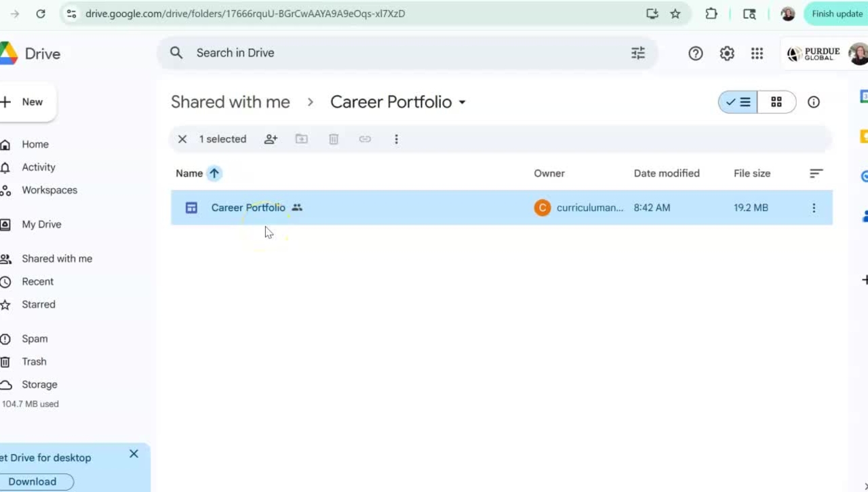Reload the page with the refresh icon
This screenshot has height=492, width=868.
pos(41,14)
